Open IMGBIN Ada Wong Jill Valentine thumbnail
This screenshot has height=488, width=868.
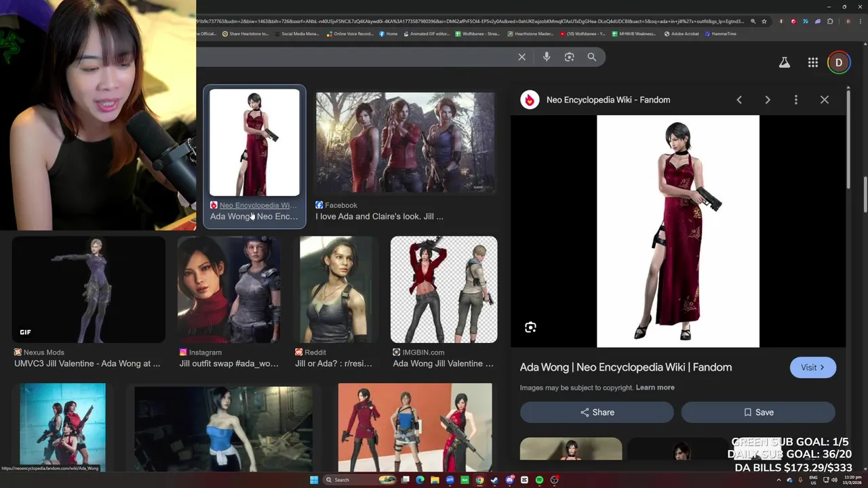(x=443, y=289)
